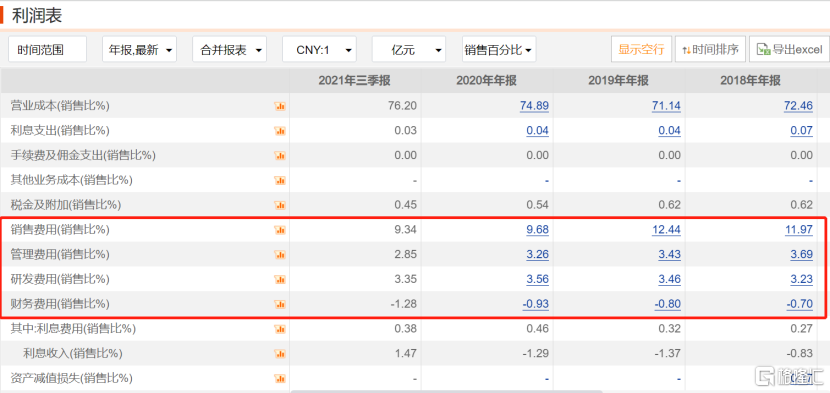
Task: Open chart icon for 财务费用 row
Action: (280, 305)
